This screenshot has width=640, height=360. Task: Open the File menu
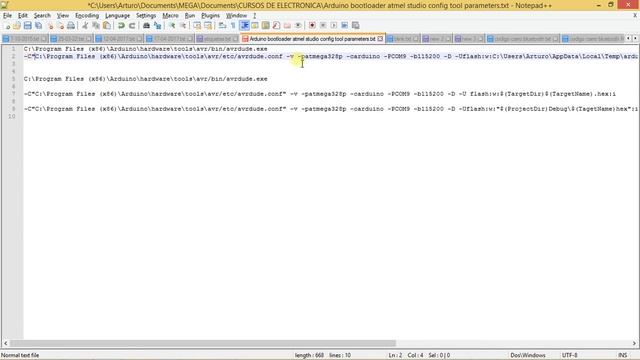tap(7, 16)
